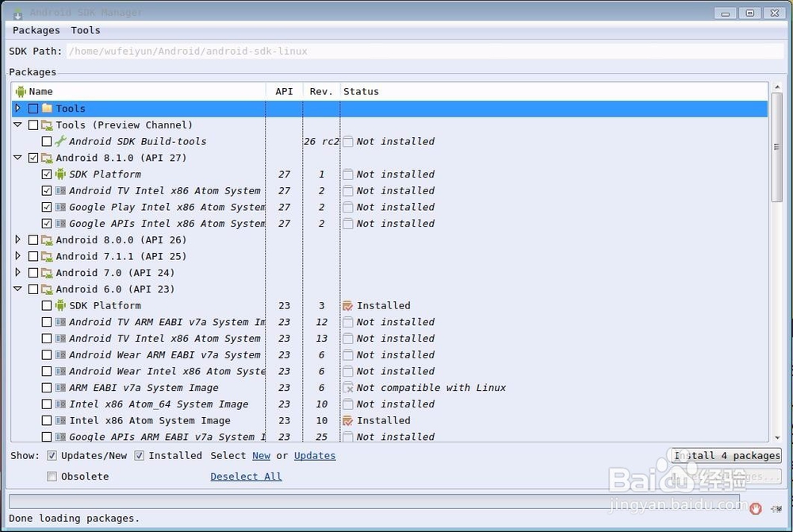Image resolution: width=793 pixels, height=532 pixels.
Task: Click the Intel x86 Atom_64 System Image icon
Action: [x=60, y=404]
